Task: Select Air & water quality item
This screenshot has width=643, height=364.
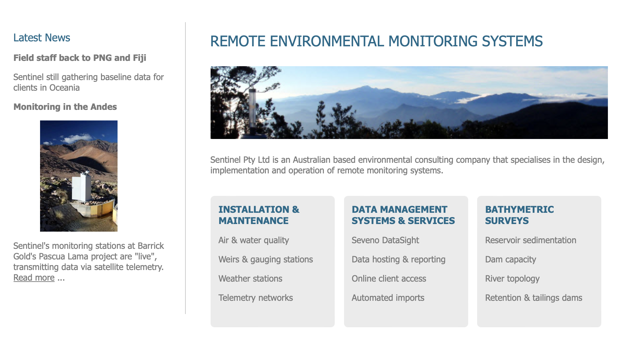Action: (x=253, y=240)
